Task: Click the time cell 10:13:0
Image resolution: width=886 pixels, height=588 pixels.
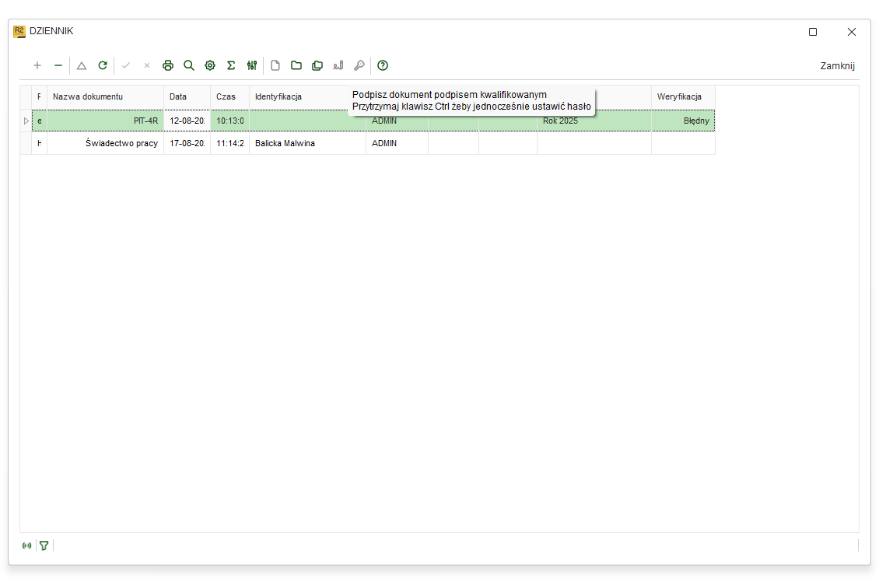Action: point(230,121)
